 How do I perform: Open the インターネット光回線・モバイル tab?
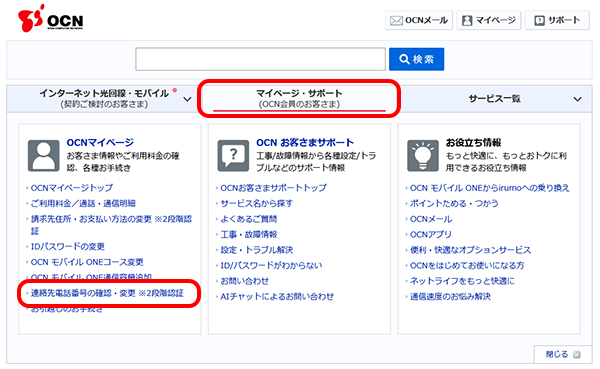click(x=103, y=98)
